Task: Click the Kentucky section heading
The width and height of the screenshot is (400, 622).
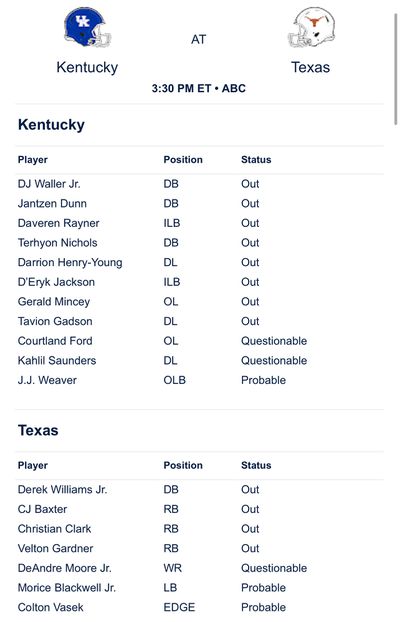Action: 51,125
